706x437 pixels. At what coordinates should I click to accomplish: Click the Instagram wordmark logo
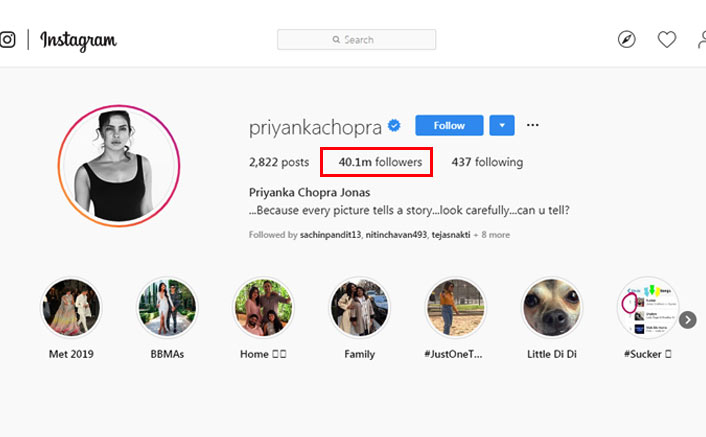pos(78,40)
